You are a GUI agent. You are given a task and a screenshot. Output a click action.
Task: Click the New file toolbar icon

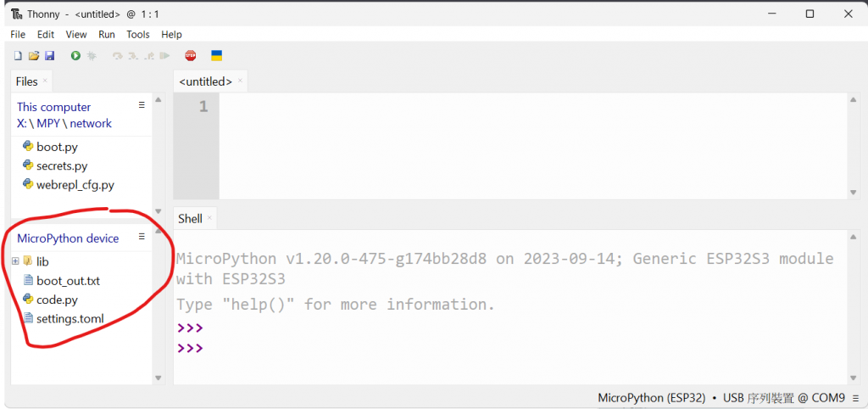click(x=18, y=56)
